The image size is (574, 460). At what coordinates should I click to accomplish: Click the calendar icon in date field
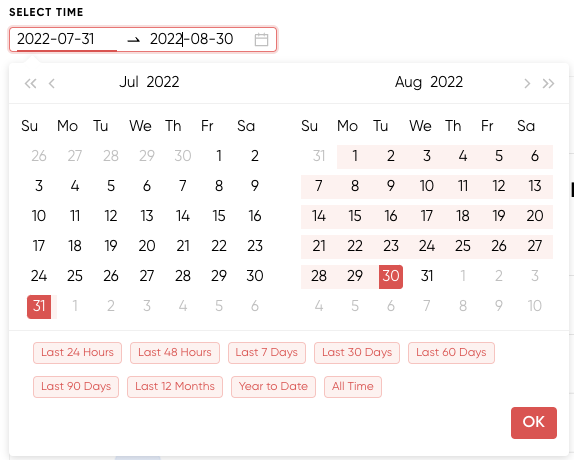click(261, 40)
